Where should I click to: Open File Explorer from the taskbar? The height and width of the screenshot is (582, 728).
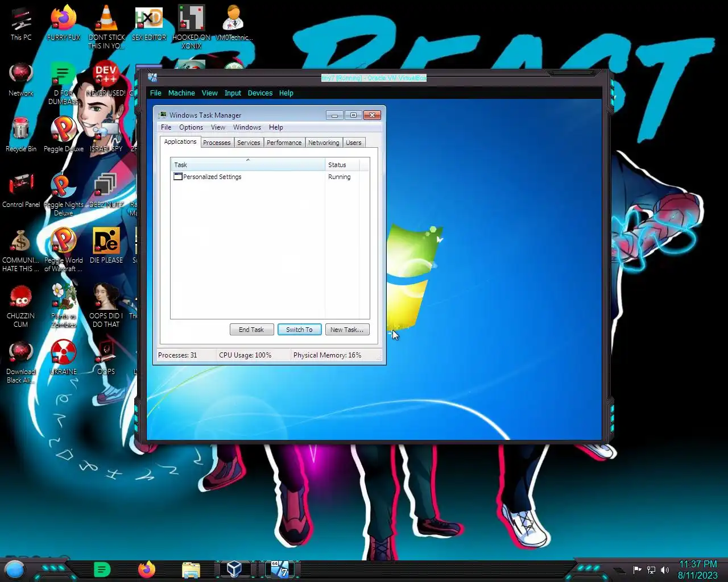pyautogui.click(x=191, y=569)
